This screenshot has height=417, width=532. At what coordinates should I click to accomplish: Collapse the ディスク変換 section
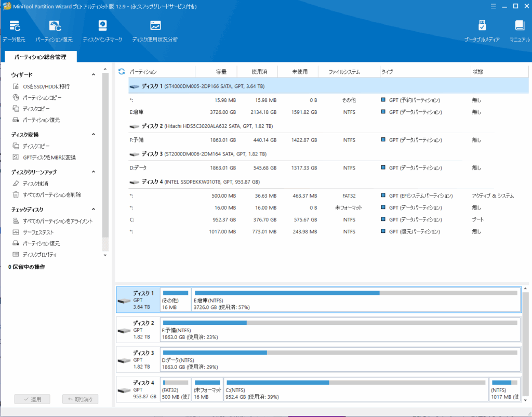pos(92,135)
